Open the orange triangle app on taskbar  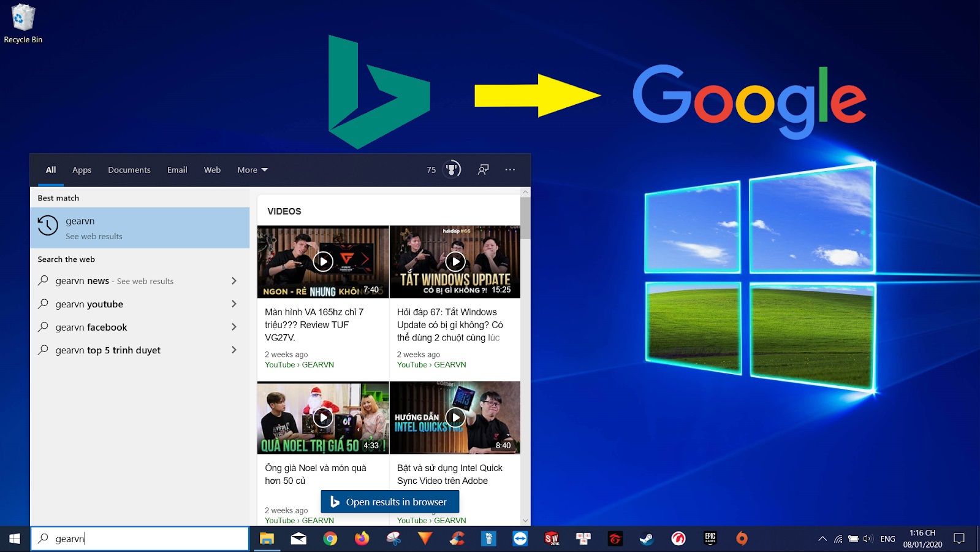(425, 539)
